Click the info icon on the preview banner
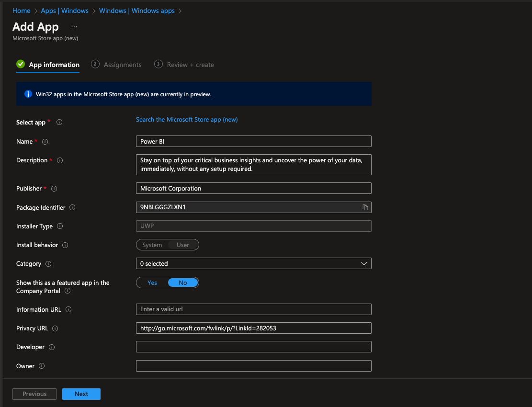 28,94
